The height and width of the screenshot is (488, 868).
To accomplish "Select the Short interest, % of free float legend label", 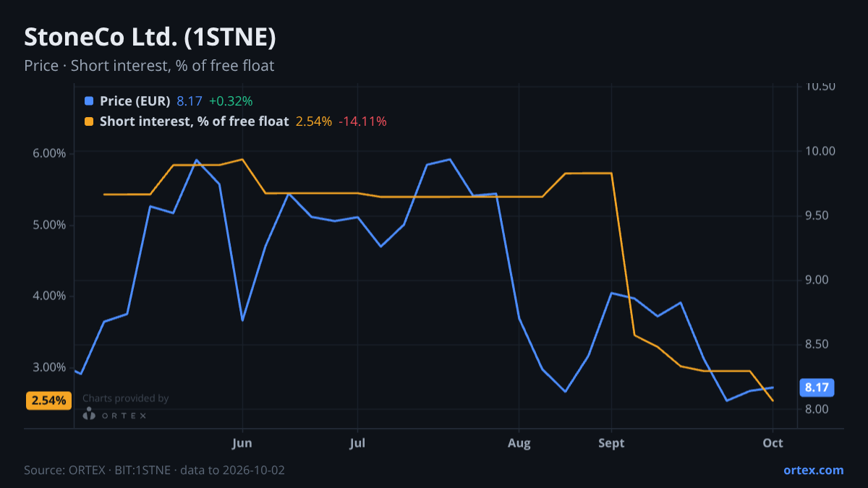I will (195, 121).
